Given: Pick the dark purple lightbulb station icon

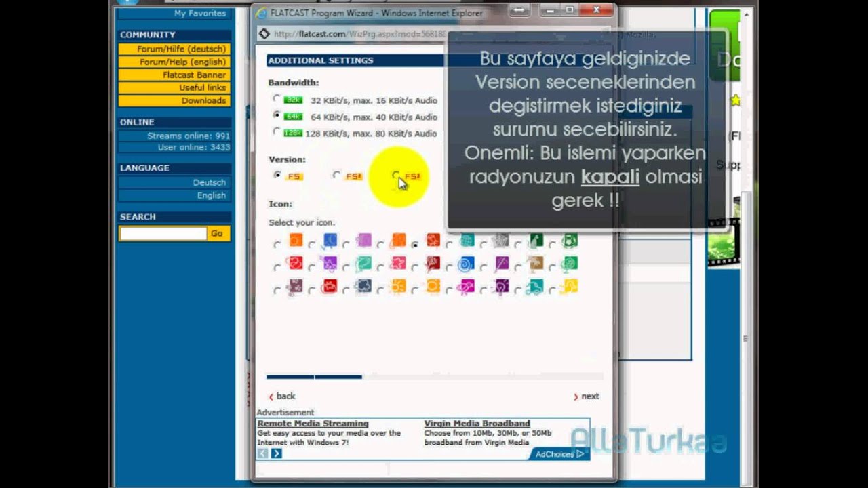Looking at the screenshot, I should [x=501, y=287].
